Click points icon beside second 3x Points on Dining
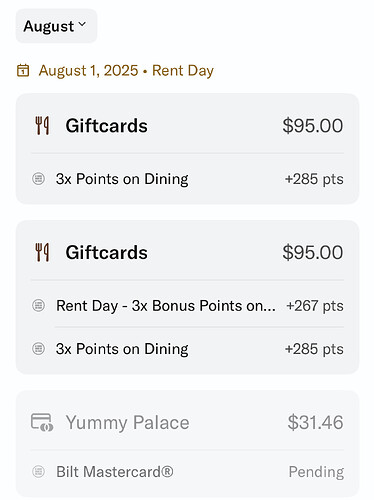Screen dimensions: 374x500 (38, 349)
